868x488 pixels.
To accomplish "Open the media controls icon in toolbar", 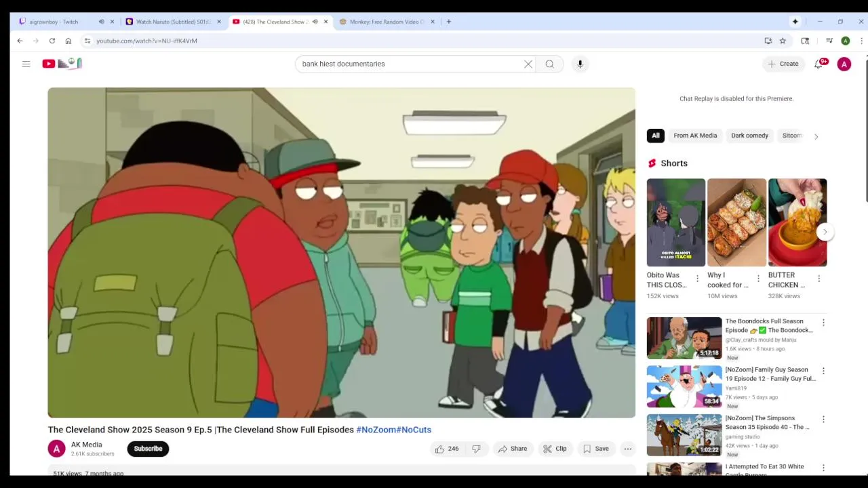I will click(829, 41).
